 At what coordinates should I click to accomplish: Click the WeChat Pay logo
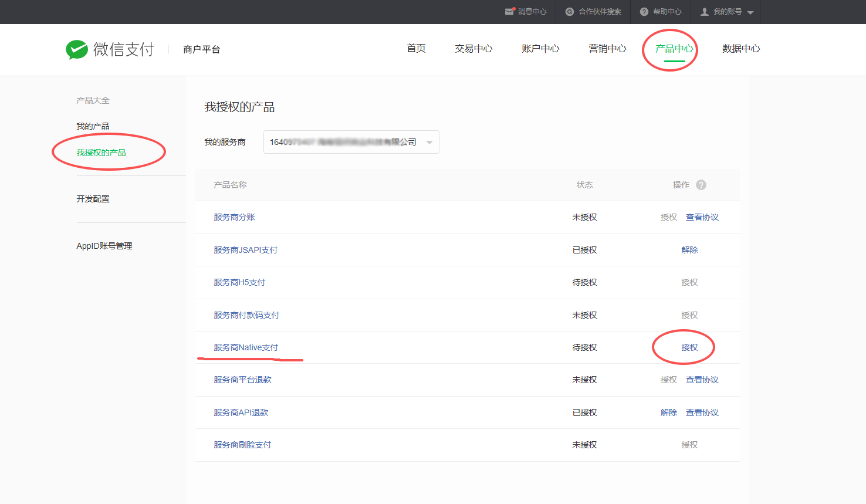[x=110, y=49]
